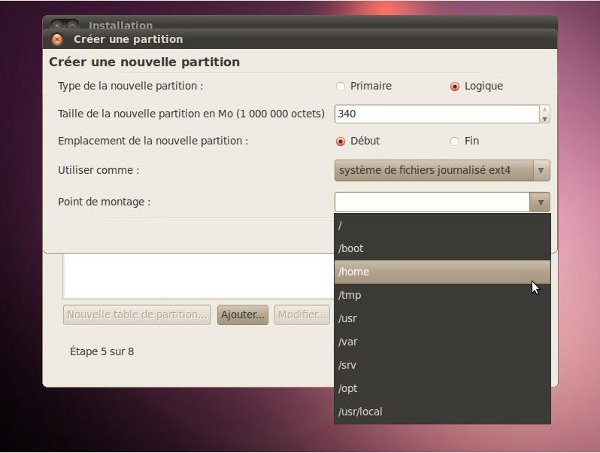Choose Fin as partition location
The image size is (600, 453).
(x=455, y=141)
